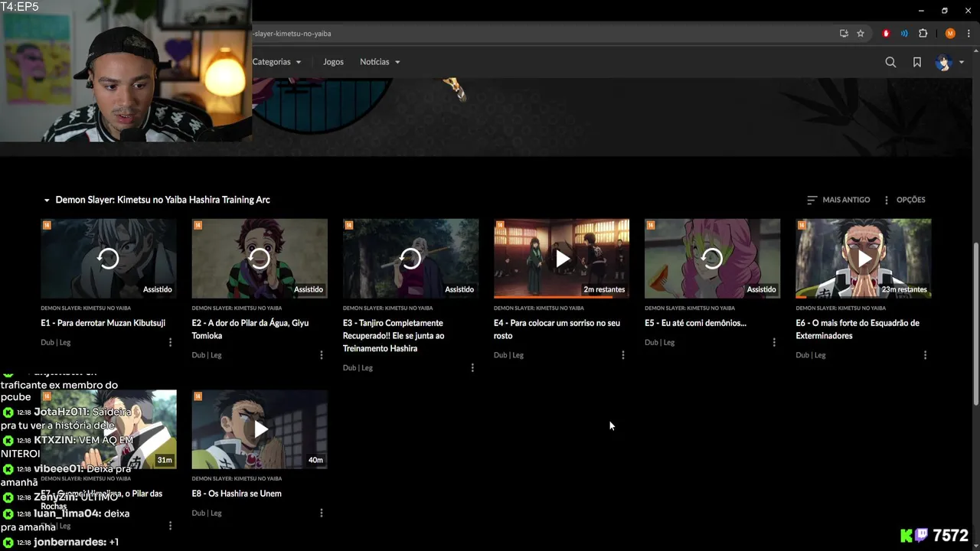The image size is (980, 551).
Task: Open the search icon in Crunchyroll header
Action: [x=890, y=62]
